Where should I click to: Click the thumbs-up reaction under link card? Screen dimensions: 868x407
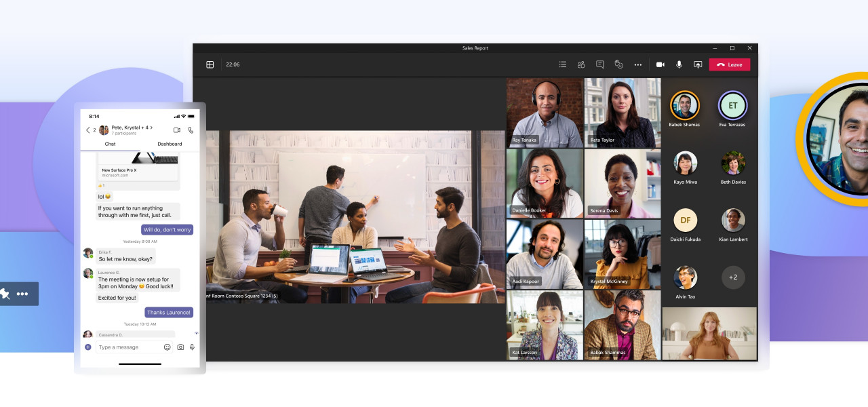(101, 185)
